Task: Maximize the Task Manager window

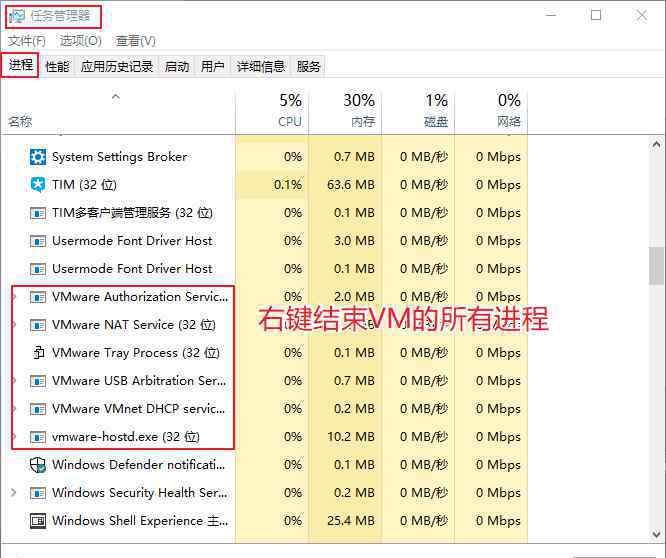Action: (x=596, y=16)
